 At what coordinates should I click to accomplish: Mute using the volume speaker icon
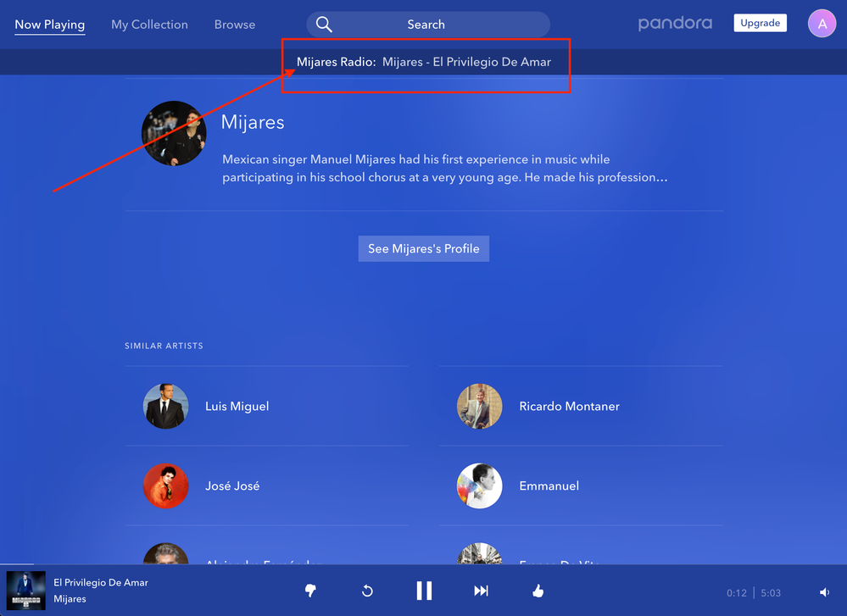click(824, 592)
